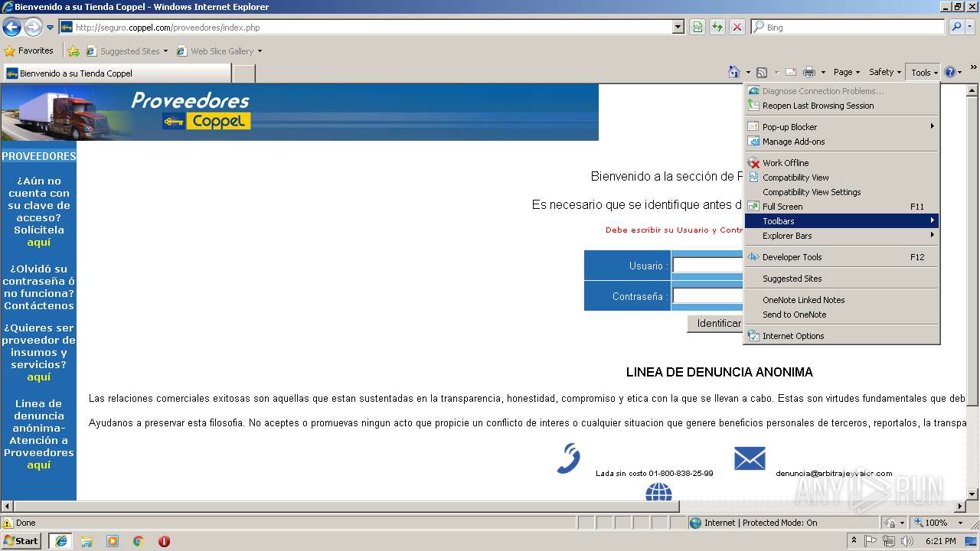Expand the Explorer Bars submenu

coord(841,236)
